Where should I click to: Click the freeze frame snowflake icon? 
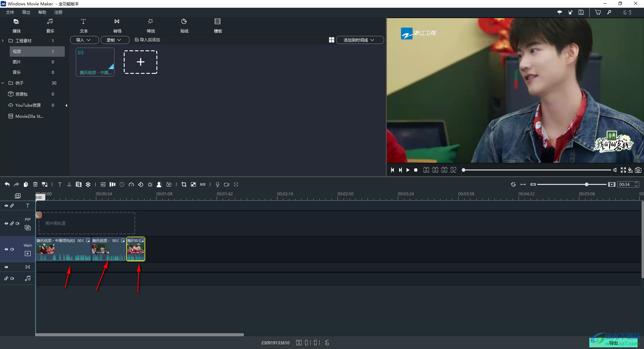coord(88,184)
